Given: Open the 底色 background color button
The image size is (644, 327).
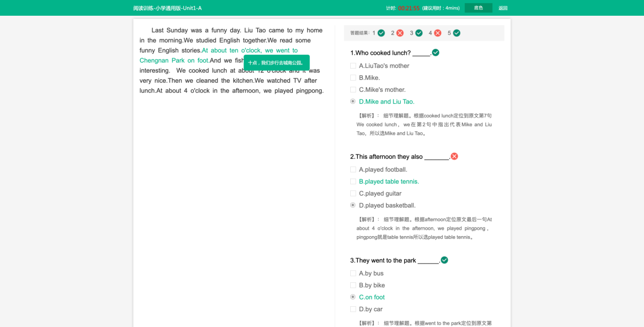Looking at the screenshot, I should point(478,8).
